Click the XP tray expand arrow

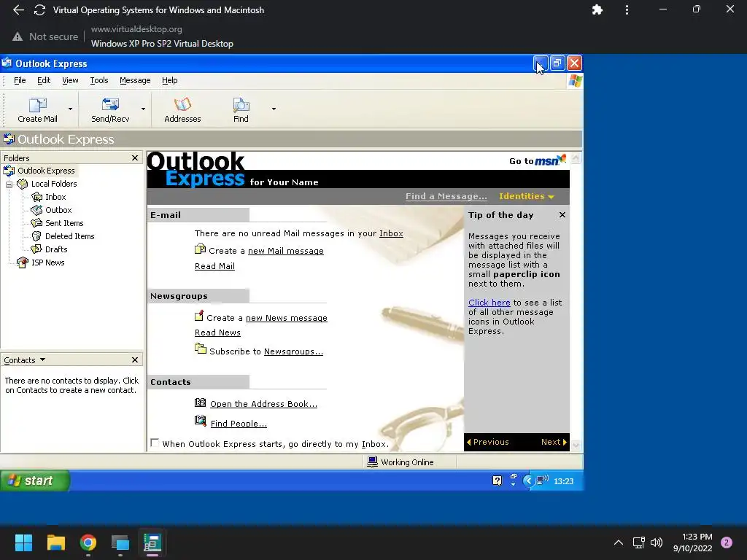528,481
